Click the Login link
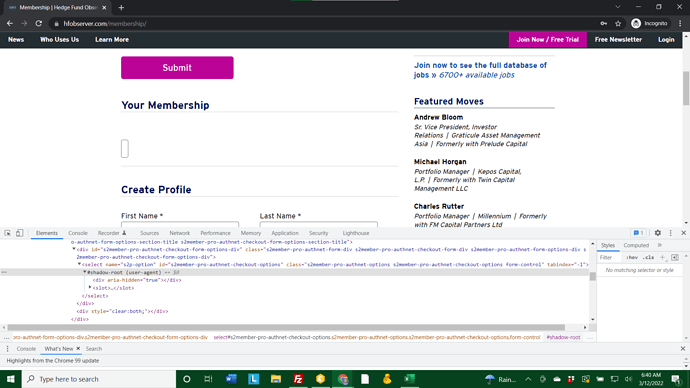Viewport: 690px width, 388px height. 666,40
